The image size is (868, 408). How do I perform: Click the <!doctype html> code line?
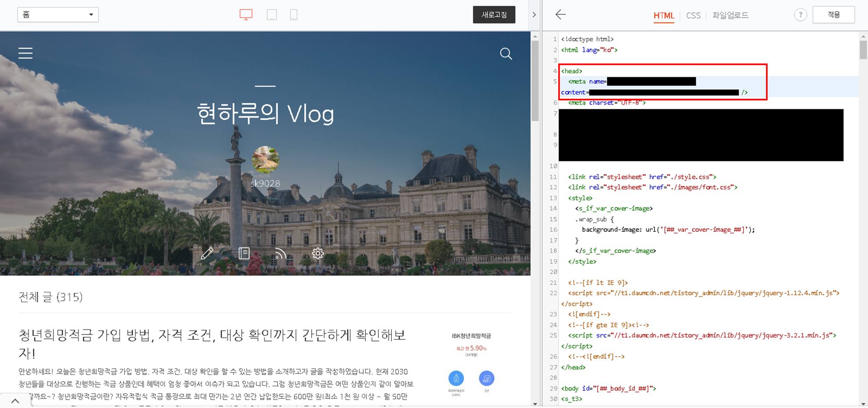click(587, 39)
